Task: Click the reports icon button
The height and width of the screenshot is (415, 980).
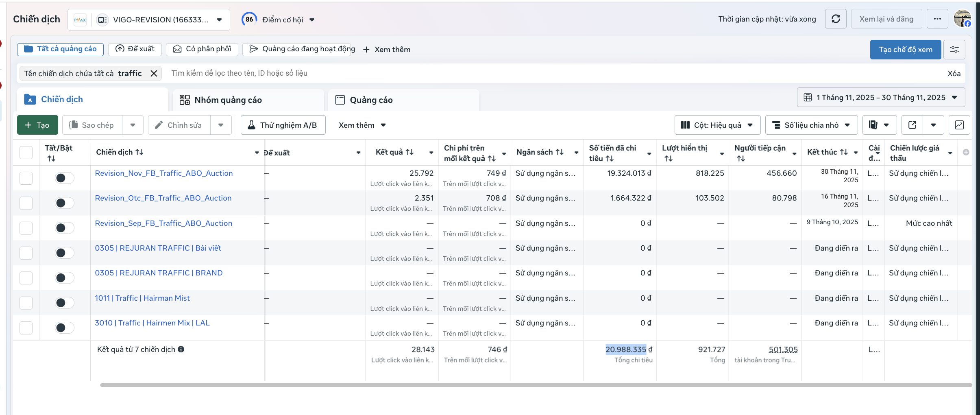Action: point(873,125)
